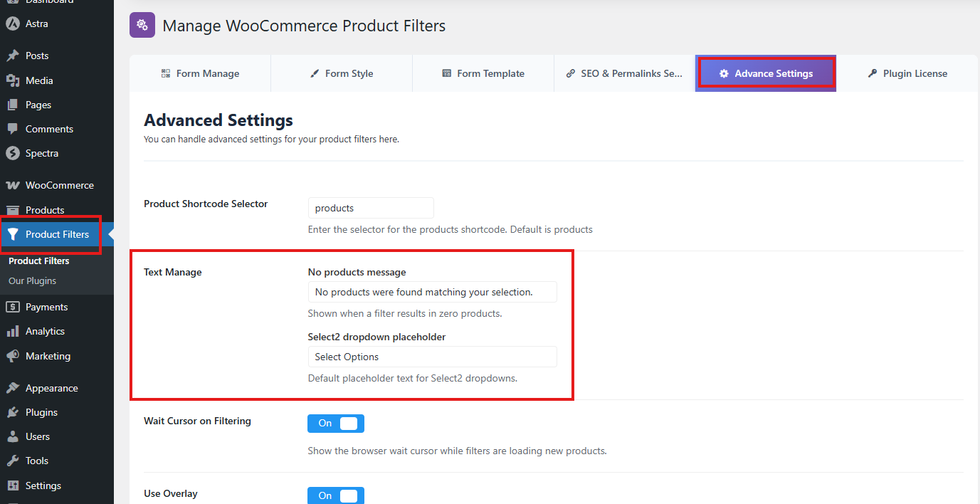Image resolution: width=980 pixels, height=504 pixels.
Task: Click the Select2 dropdown placeholder field
Action: pos(433,357)
